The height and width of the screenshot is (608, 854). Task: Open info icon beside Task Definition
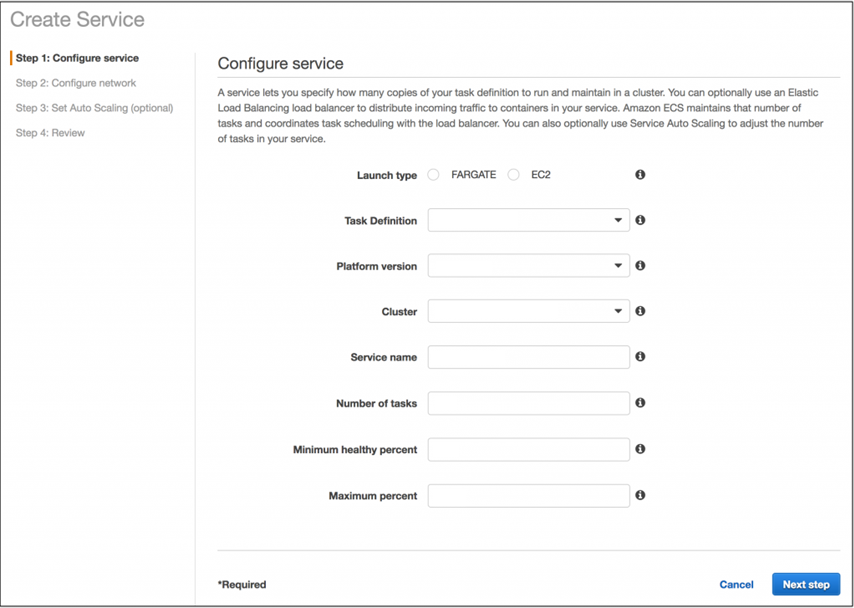pyautogui.click(x=640, y=220)
